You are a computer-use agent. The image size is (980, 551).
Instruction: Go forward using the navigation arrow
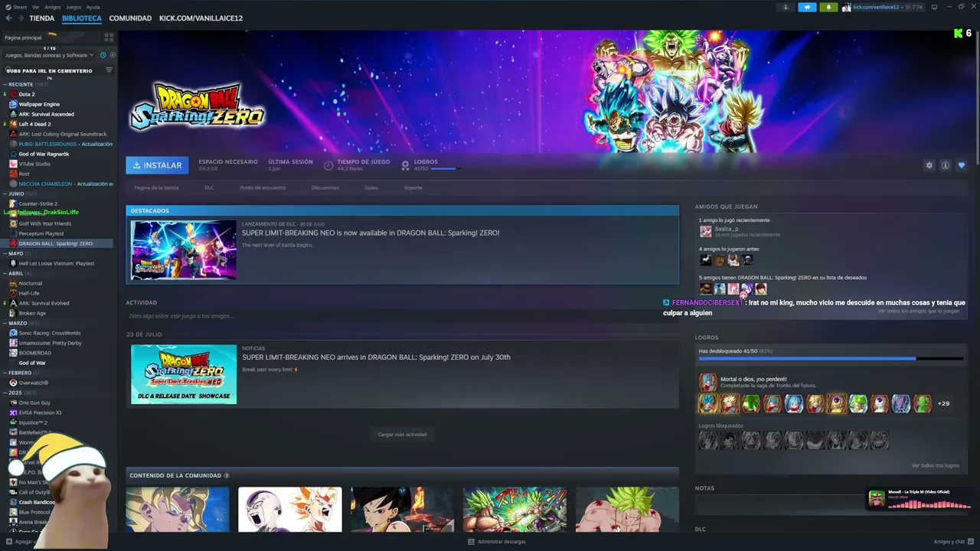coord(21,18)
